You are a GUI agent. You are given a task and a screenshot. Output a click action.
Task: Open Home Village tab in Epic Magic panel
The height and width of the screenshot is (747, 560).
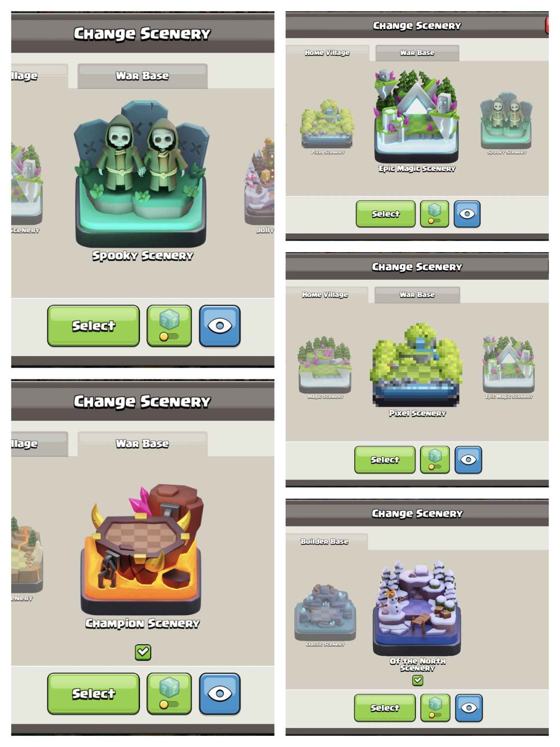(327, 53)
